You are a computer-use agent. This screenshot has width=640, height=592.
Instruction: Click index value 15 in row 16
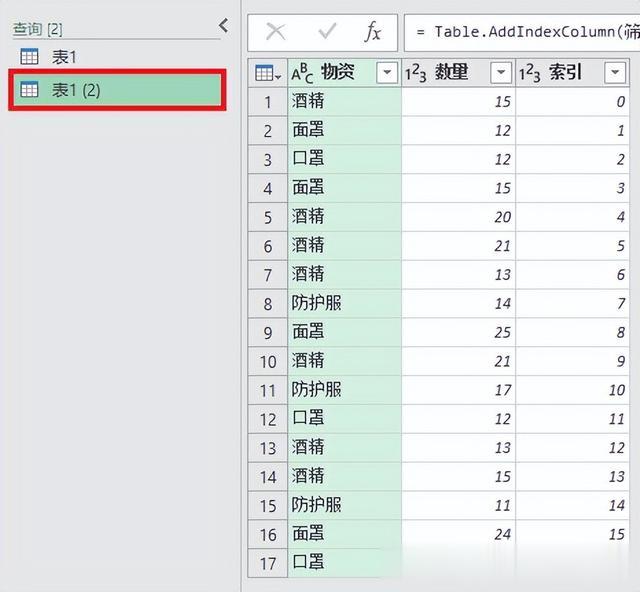573,534
